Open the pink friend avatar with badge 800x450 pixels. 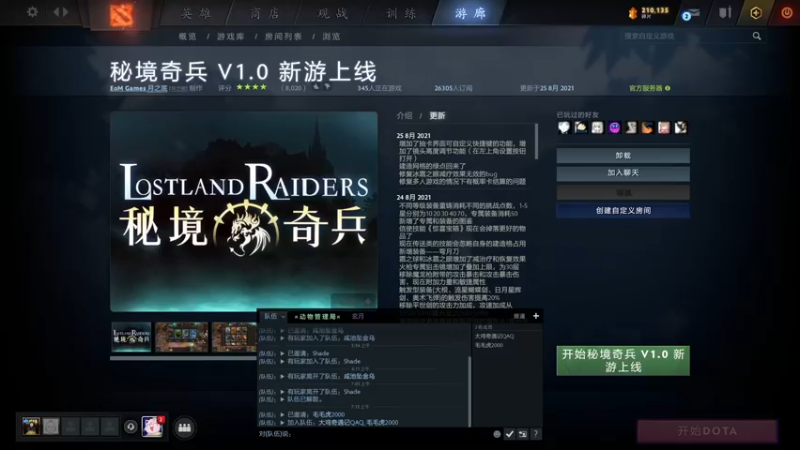pyautogui.click(x=152, y=427)
